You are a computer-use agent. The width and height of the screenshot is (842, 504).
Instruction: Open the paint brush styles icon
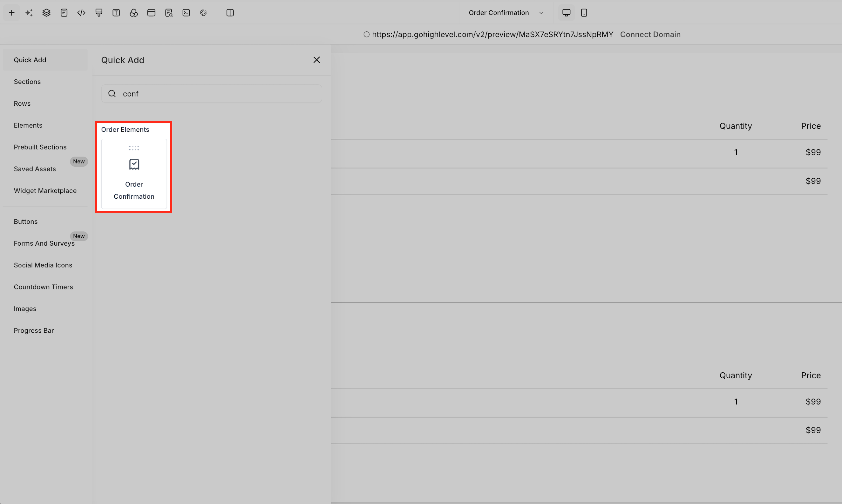99,13
